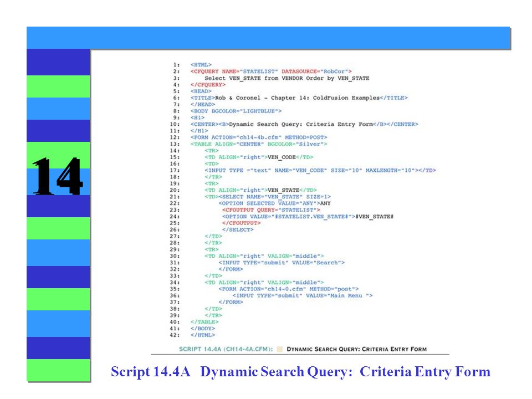
Task: Click TABLE ALIGN="CENTER" BGCOLOR="Silver" line
Action: click(259, 144)
